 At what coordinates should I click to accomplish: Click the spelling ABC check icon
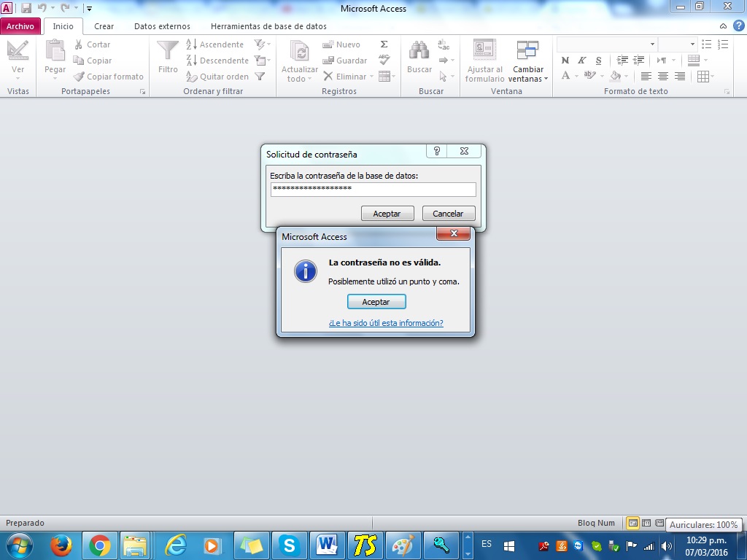[384, 60]
